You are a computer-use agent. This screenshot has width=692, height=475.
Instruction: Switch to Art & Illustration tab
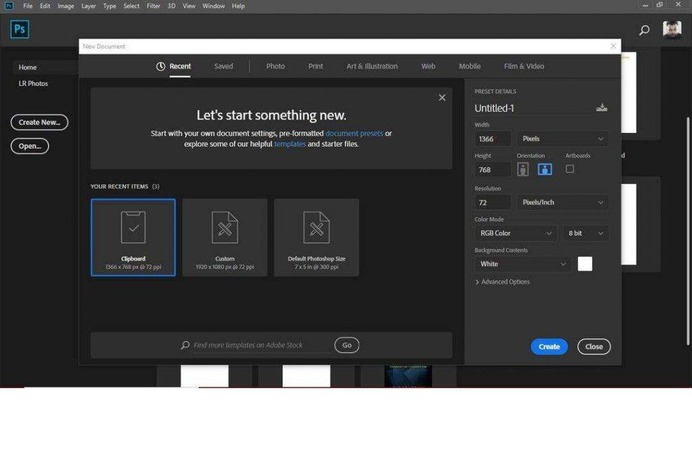point(372,66)
